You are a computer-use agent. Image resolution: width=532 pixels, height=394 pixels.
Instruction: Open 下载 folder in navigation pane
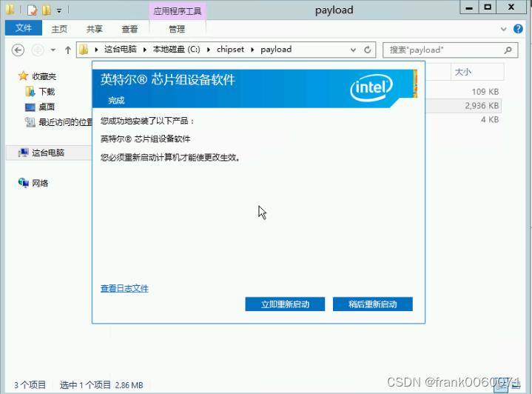pyautogui.click(x=47, y=92)
